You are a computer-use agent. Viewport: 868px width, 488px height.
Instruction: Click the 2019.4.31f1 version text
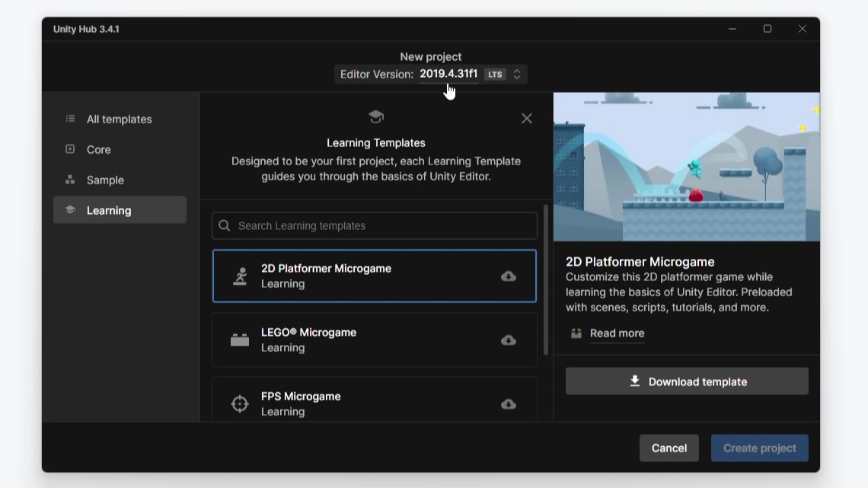click(x=448, y=74)
